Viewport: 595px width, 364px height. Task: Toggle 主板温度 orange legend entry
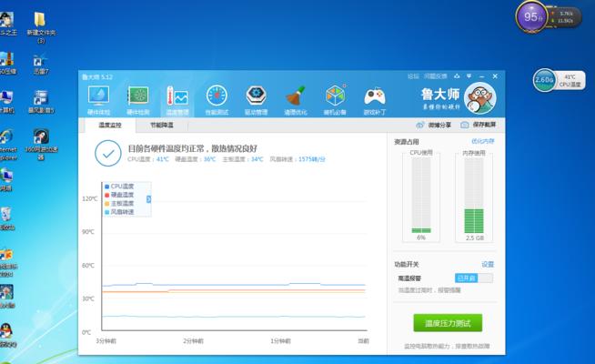(x=119, y=204)
